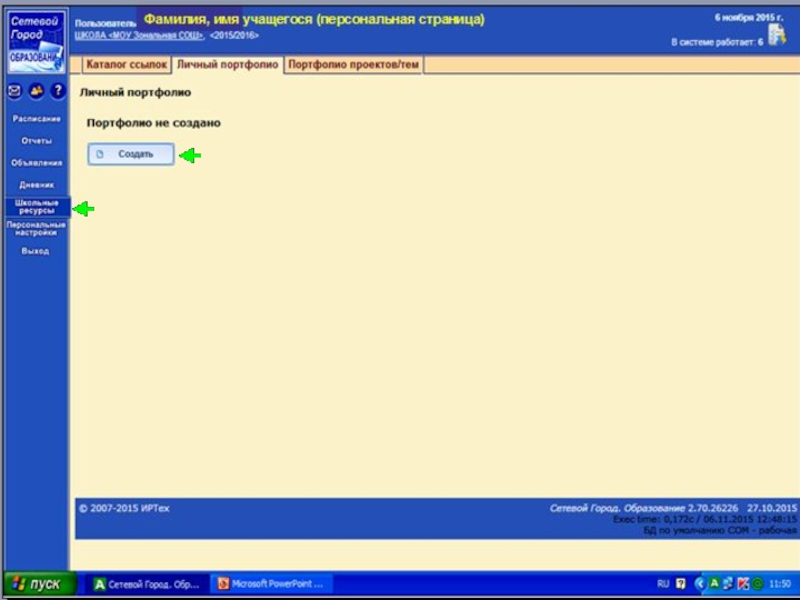Open Дневник in the sidebar
800x600 pixels.
click(36, 185)
